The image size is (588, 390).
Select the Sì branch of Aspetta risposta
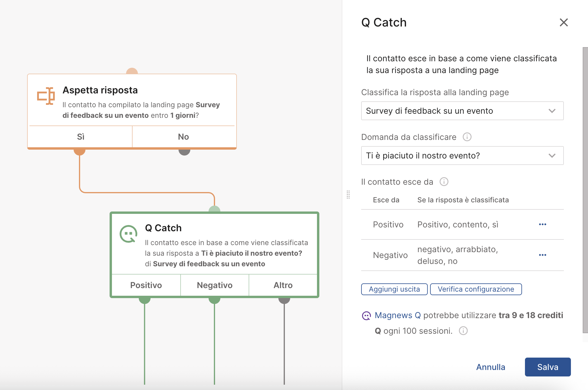tap(80, 137)
